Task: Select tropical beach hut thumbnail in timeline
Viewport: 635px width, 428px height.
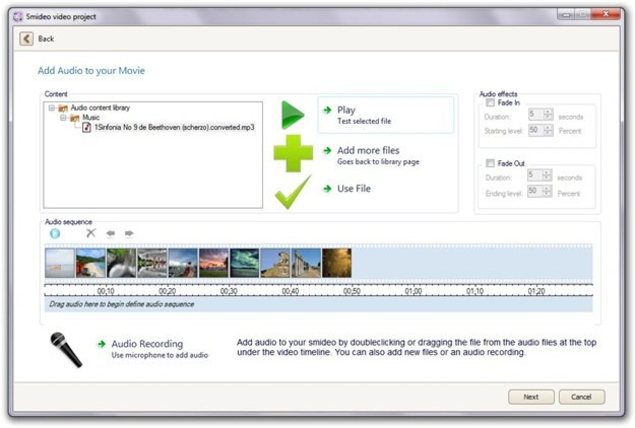Action: 91,263
